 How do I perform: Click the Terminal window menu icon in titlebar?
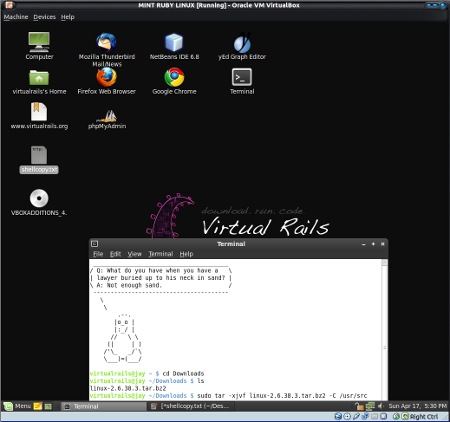94,244
